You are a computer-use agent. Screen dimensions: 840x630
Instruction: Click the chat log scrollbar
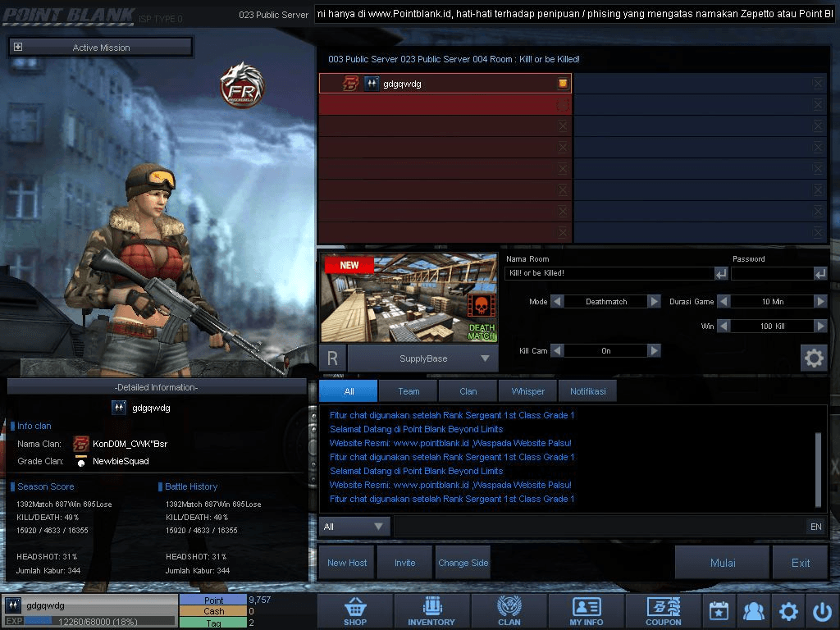[x=818, y=469]
